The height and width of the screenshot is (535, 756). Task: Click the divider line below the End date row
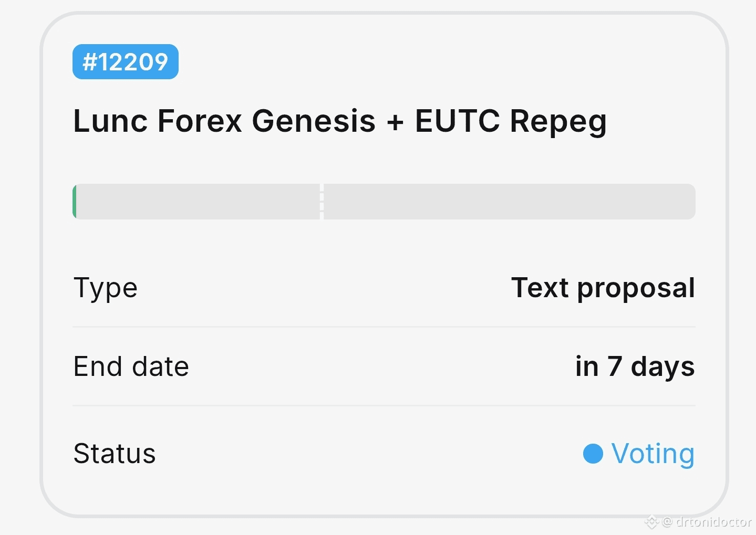384,405
